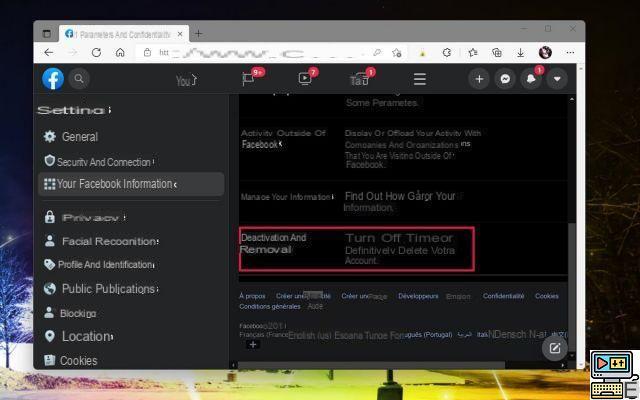Open the Watch video icon with 7 badge
Viewport: 640px width, 400px height.
[304, 78]
